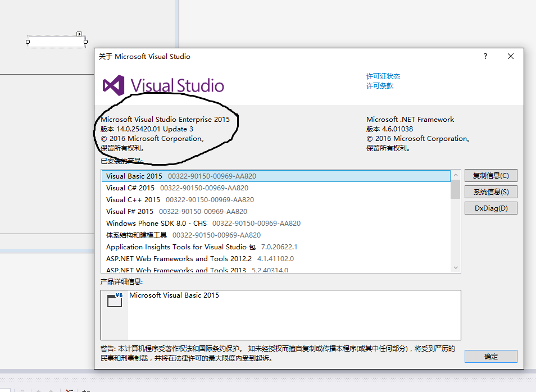Image resolution: width=536 pixels, height=392 pixels.
Task: Click the 复制信息(C) button
Action: point(490,176)
